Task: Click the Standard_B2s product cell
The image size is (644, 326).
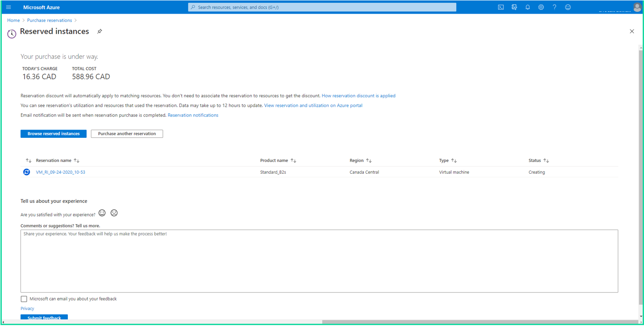Action: pyautogui.click(x=273, y=172)
